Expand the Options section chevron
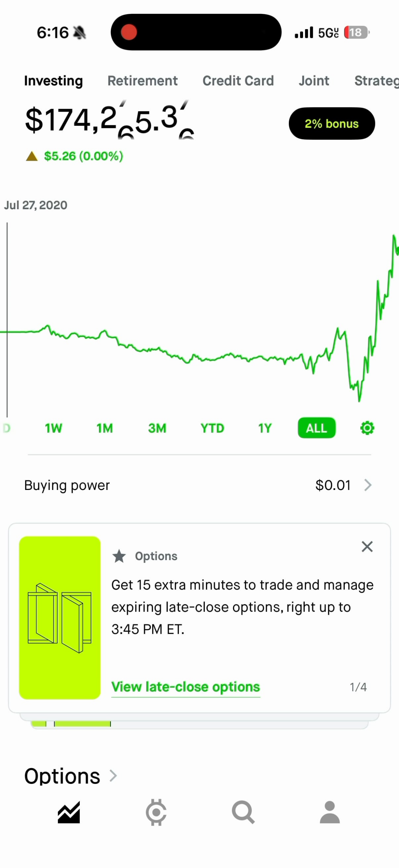The width and height of the screenshot is (399, 868). 114,776
